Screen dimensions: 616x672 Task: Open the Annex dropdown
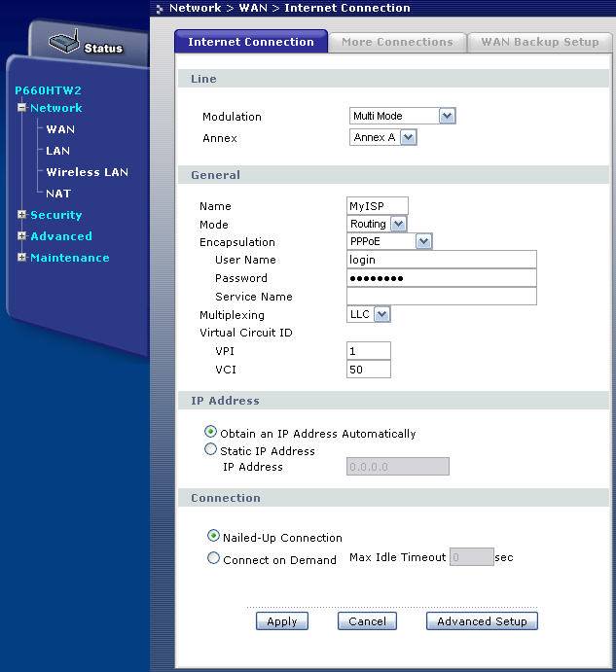[408, 138]
